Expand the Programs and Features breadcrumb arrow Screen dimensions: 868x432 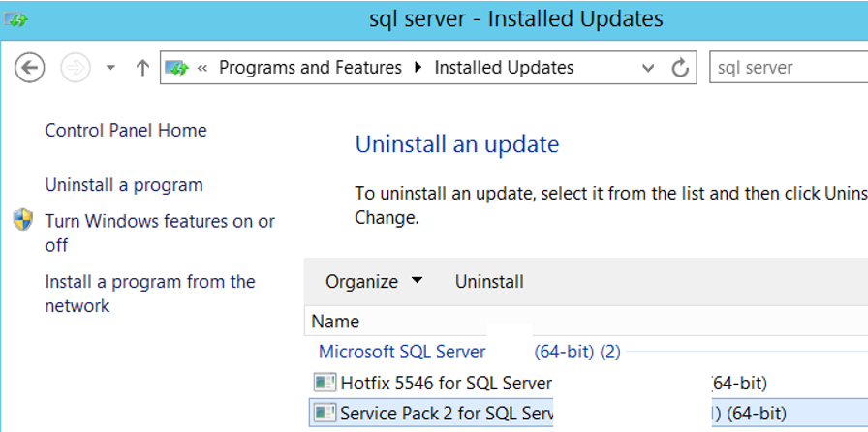tap(418, 68)
